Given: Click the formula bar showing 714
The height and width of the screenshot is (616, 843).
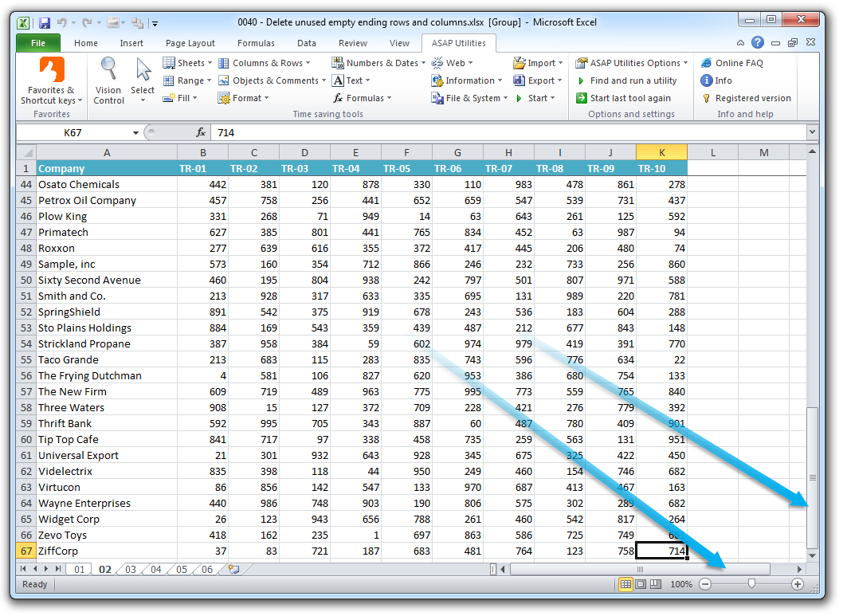Looking at the screenshot, I should tap(508, 132).
